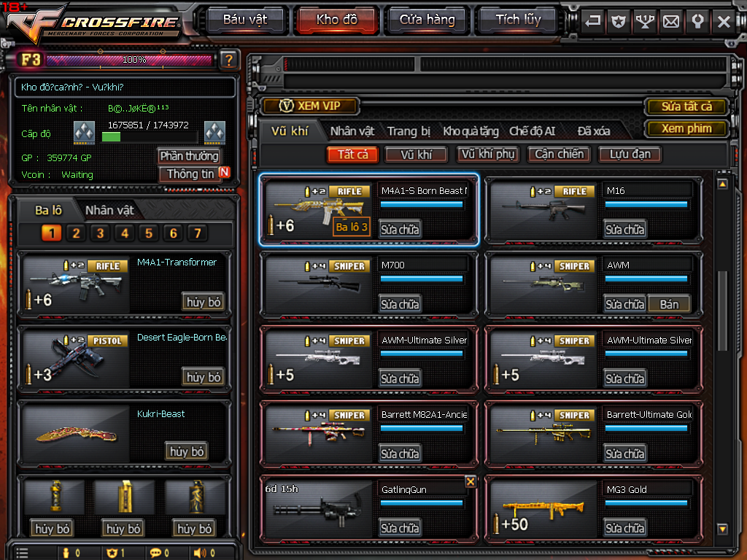Switch to Kho quà tặng tab

click(471, 131)
